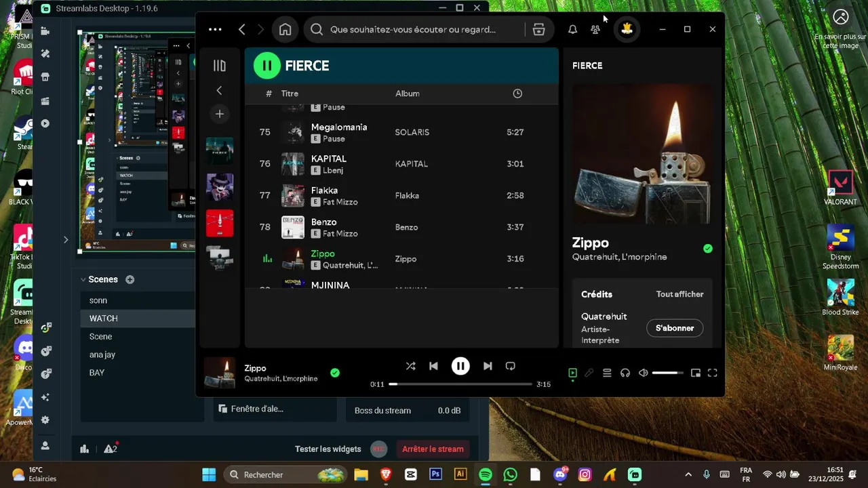
Task: Open Streamlabs store icon in sidebar
Action: [45, 77]
